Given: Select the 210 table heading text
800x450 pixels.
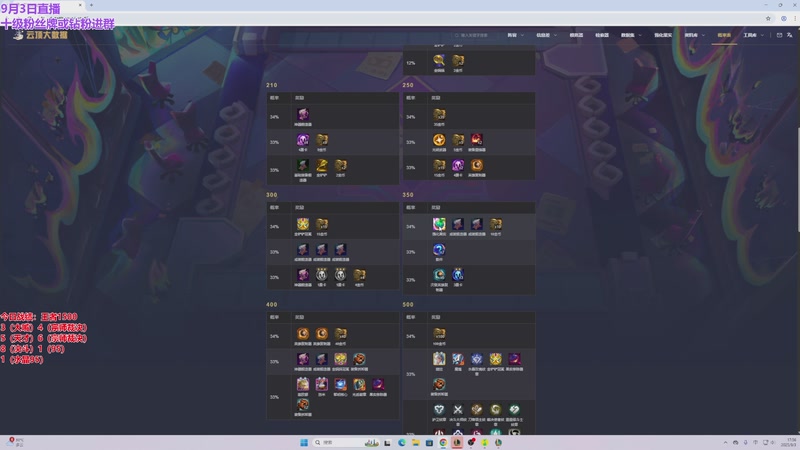Looking at the screenshot, I should tap(272, 85).
